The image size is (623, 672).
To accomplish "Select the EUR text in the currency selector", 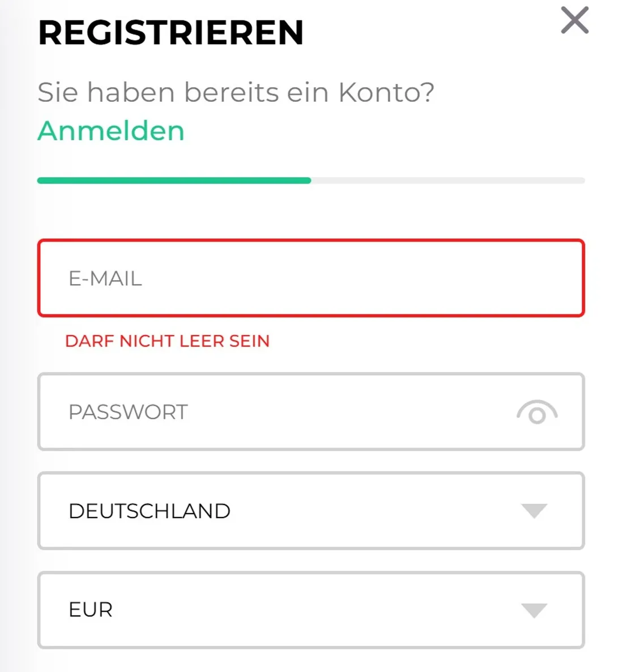I will pos(91,610).
